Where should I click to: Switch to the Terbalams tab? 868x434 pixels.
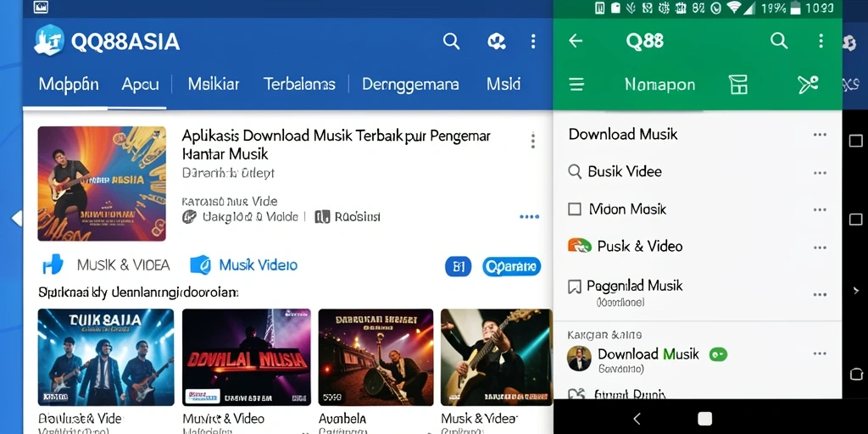(299, 84)
